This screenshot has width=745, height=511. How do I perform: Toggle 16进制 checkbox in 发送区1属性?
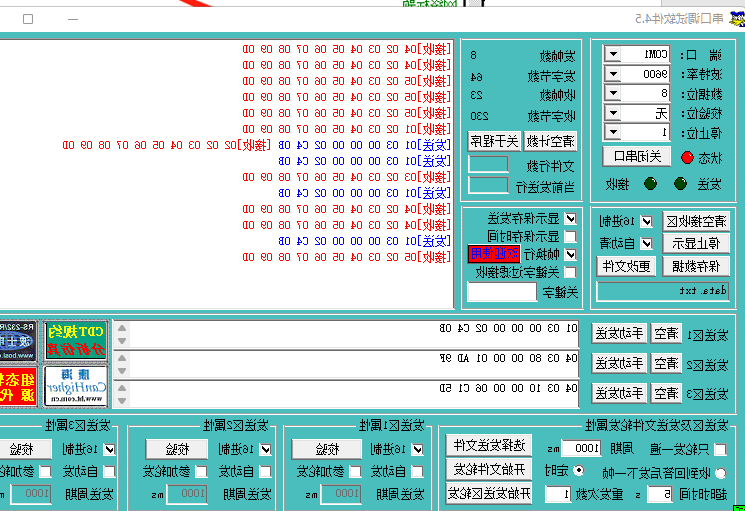(418, 449)
